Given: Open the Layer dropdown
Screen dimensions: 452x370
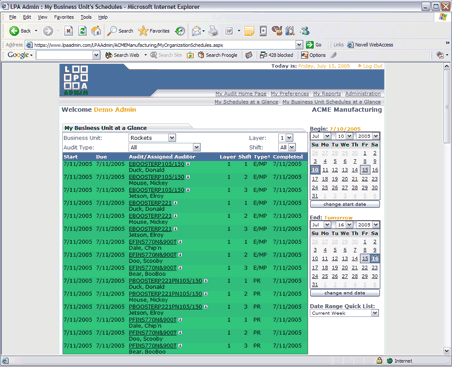Looking at the screenshot, I should tap(289, 138).
